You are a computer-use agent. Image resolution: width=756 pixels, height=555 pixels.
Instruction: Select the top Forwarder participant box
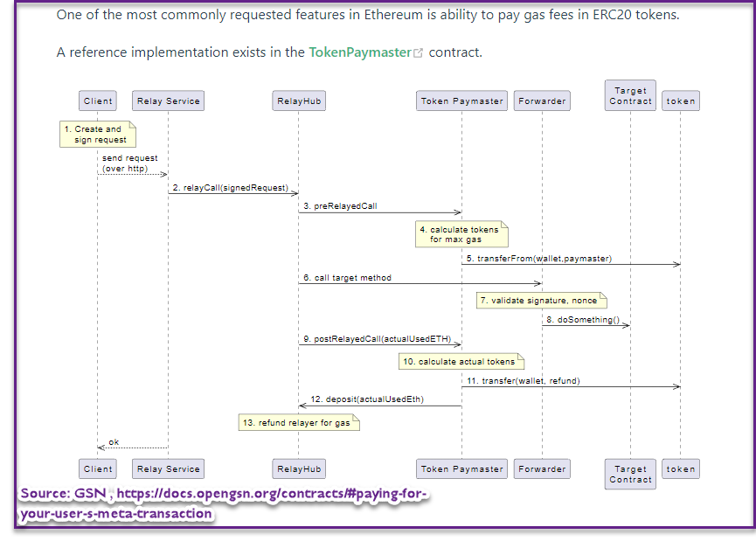pos(542,101)
